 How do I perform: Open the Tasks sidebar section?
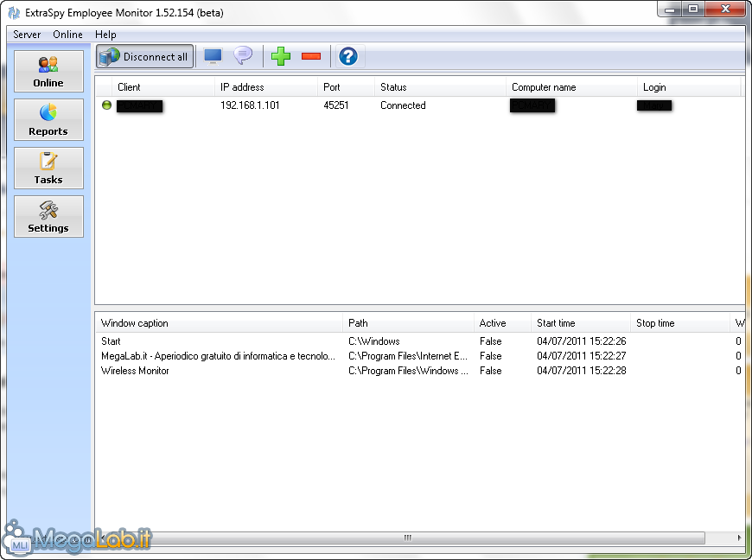pos(48,168)
